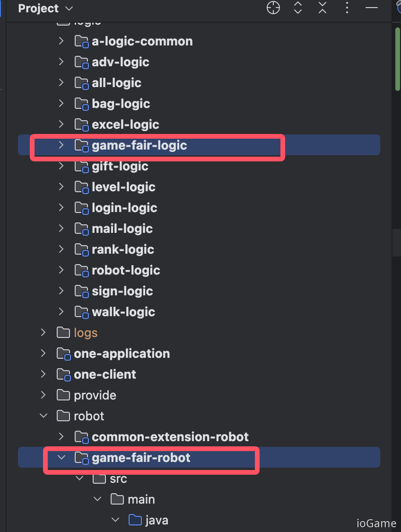Click the Collapse All icon in header
Screen dimensions: 401x532
click(323, 8)
